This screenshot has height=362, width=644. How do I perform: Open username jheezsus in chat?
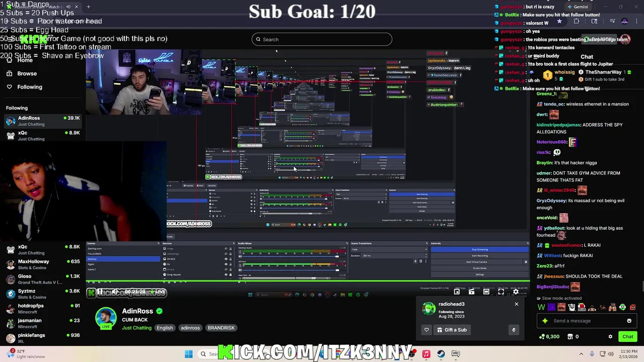(x=553, y=276)
